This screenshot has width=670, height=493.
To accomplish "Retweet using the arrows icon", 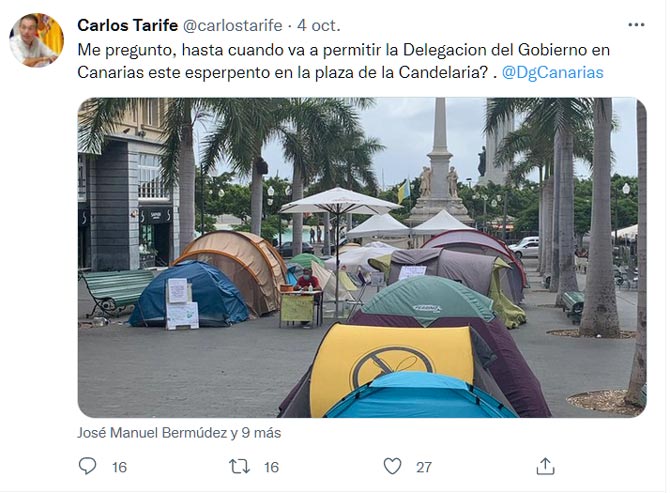I will pos(239,466).
